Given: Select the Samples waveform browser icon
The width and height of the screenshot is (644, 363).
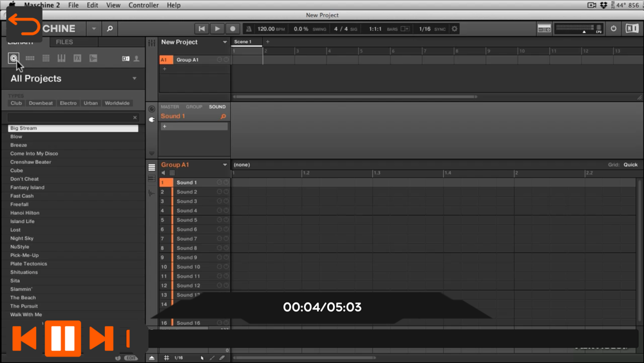Looking at the screenshot, I should (x=93, y=59).
